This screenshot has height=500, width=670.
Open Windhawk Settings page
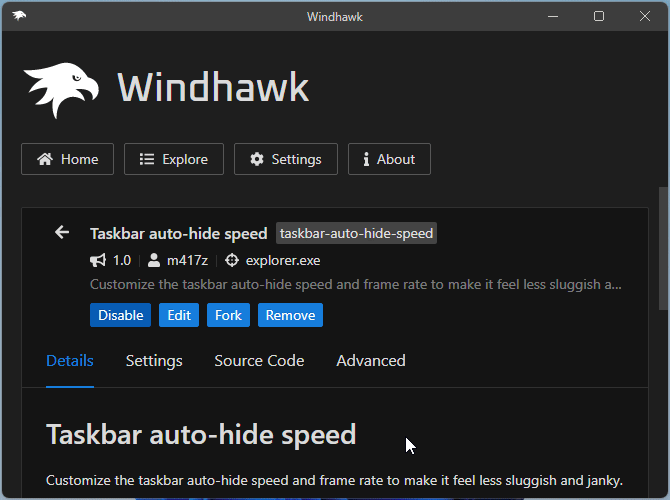click(x=286, y=159)
